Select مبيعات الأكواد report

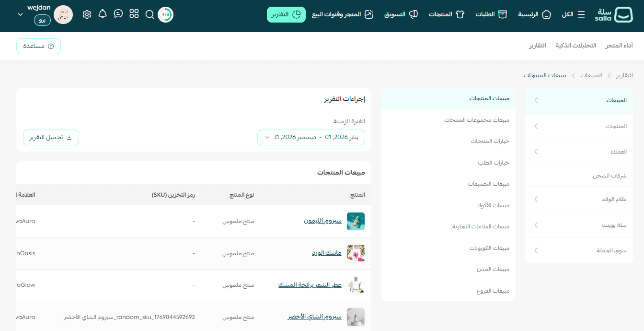[x=448, y=205]
